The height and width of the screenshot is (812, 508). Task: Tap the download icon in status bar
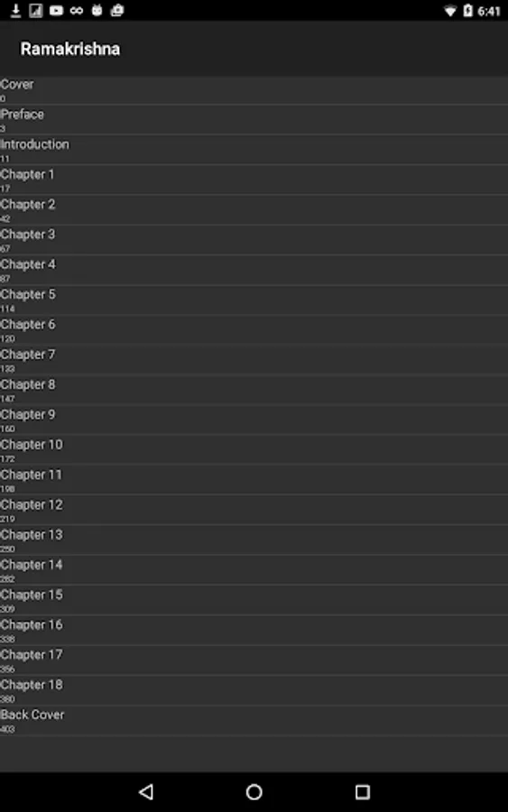(15, 10)
